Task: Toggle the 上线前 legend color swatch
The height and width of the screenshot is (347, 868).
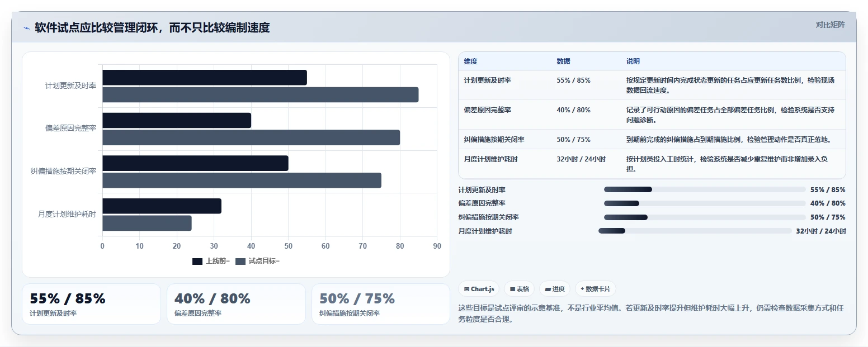Action: (197, 261)
